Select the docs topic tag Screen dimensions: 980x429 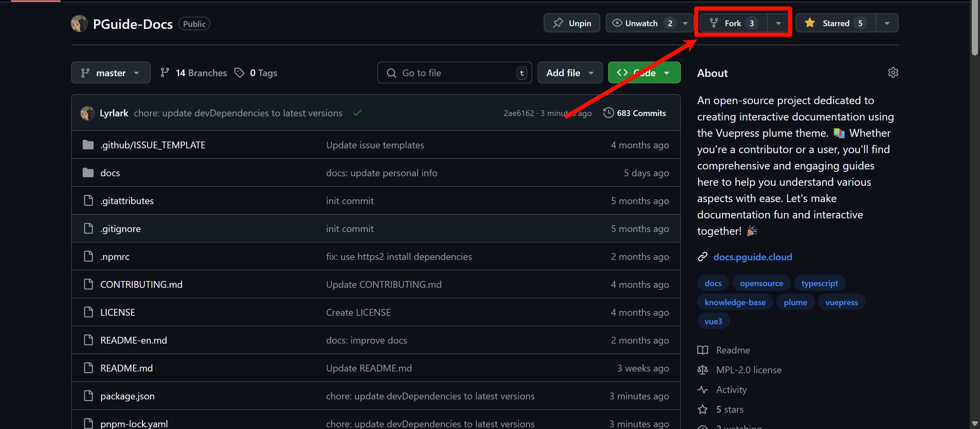pyautogui.click(x=713, y=283)
